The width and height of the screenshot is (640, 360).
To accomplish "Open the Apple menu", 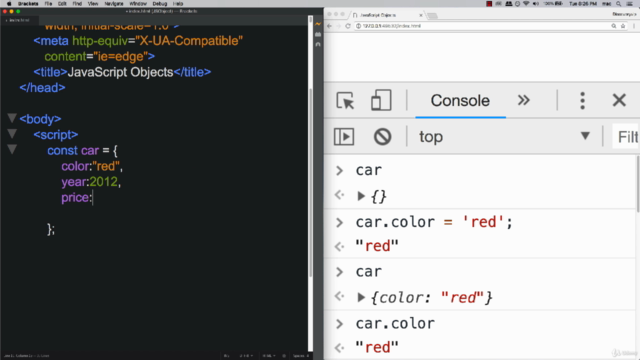I will coord(9,4).
